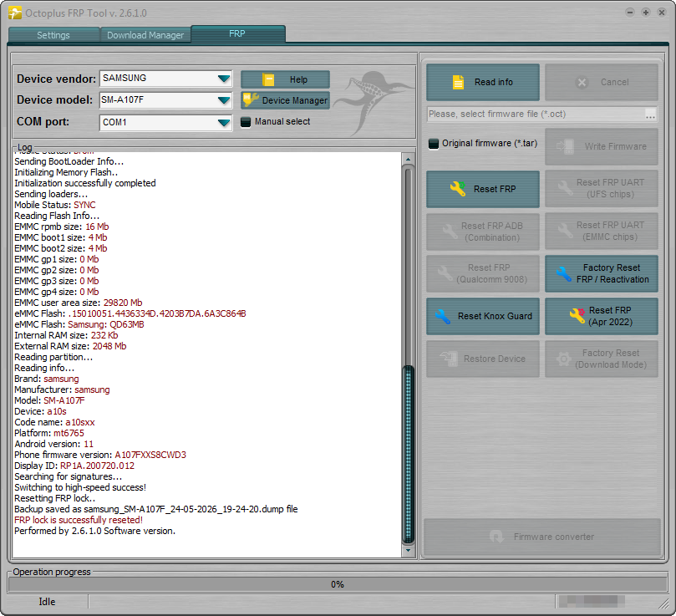Click the "Android version: 11" log line
The width and height of the screenshot is (676, 616).
pyautogui.click(x=53, y=444)
